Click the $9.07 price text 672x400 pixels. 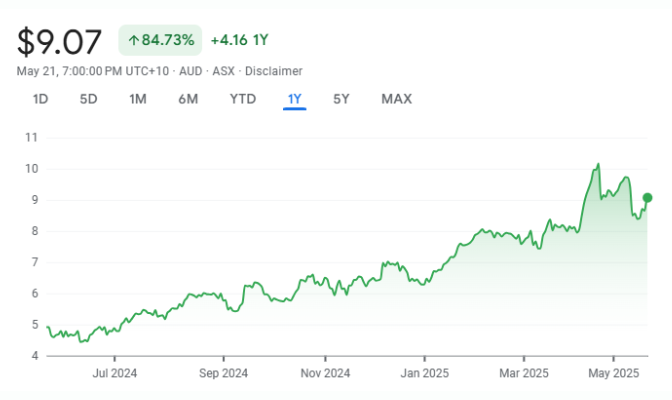pos(59,42)
